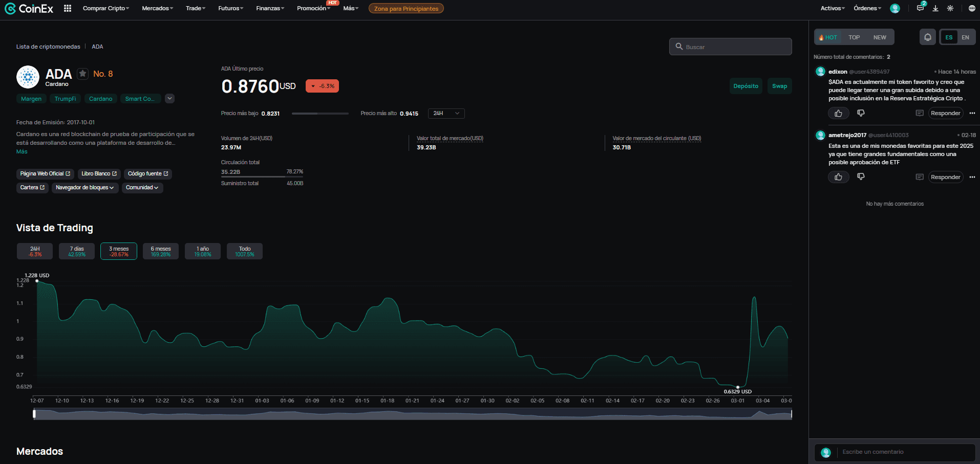Expand Comunidad dropdown
This screenshot has width=980, height=464.
tap(142, 188)
